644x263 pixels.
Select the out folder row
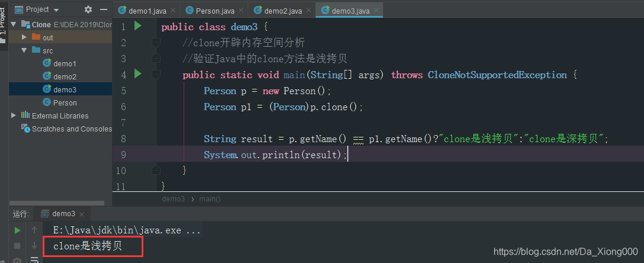pos(60,37)
